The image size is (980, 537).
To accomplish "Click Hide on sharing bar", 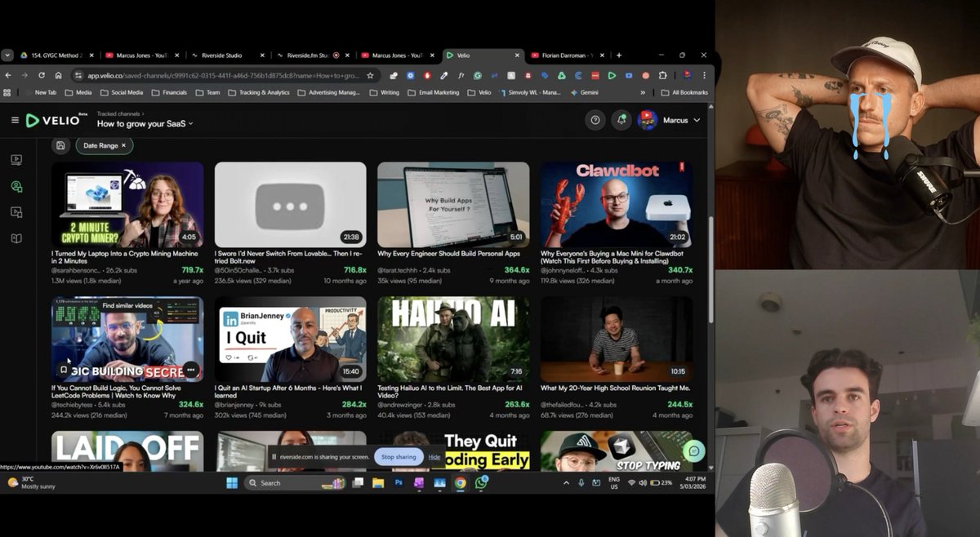I will tap(434, 457).
